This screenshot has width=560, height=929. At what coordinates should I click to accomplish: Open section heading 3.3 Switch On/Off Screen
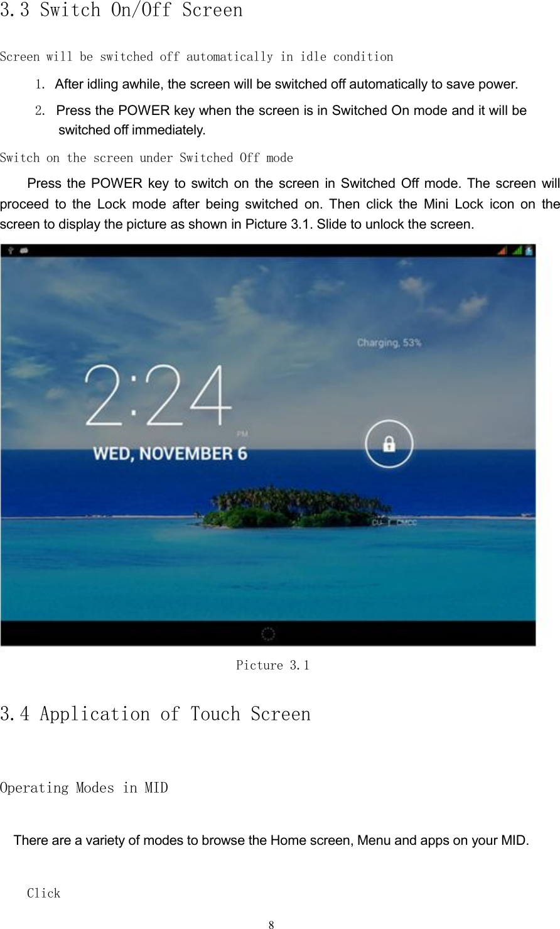(122, 10)
